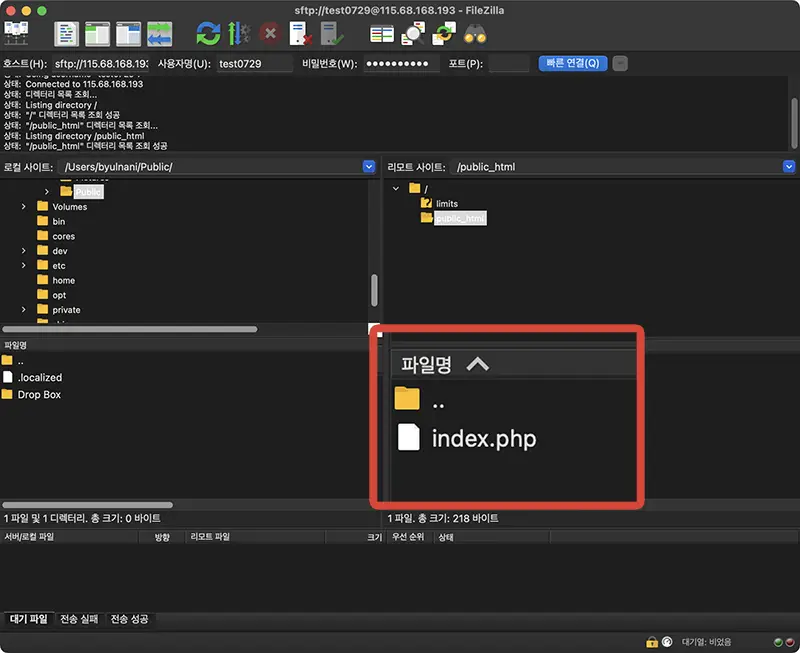800x653 pixels.
Task: Switch to 대기 파일 queue tab
Action: 28,619
